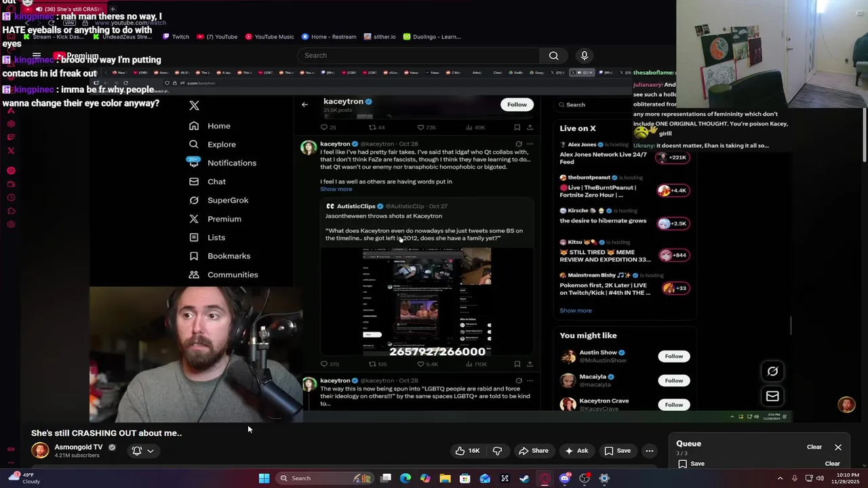Click the Grok icon on the fair takes tweet

click(519, 144)
